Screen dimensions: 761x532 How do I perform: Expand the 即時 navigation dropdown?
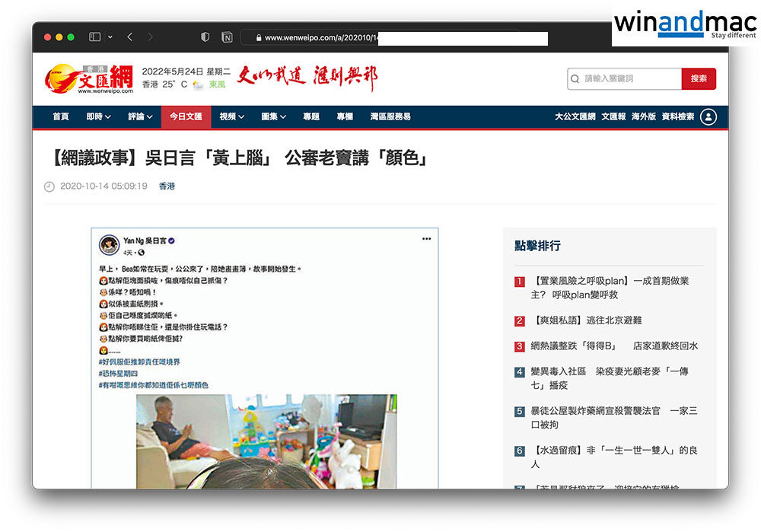coord(99,116)
